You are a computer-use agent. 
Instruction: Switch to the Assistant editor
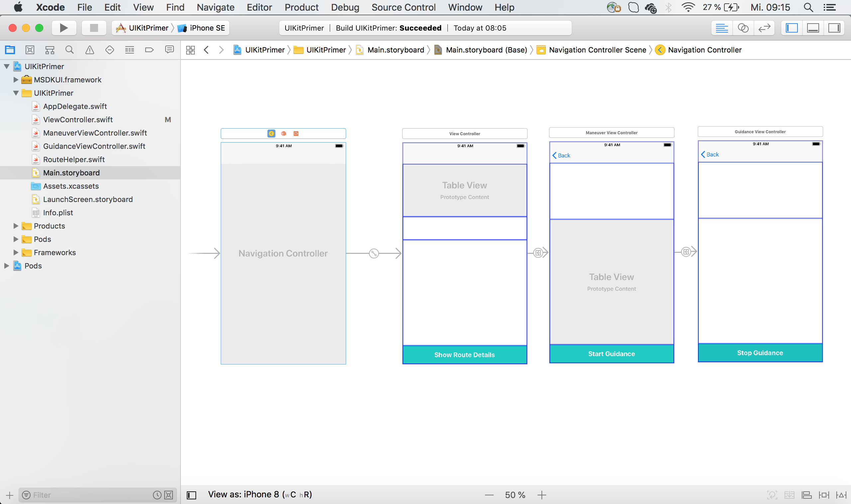(x=743, y=28)
